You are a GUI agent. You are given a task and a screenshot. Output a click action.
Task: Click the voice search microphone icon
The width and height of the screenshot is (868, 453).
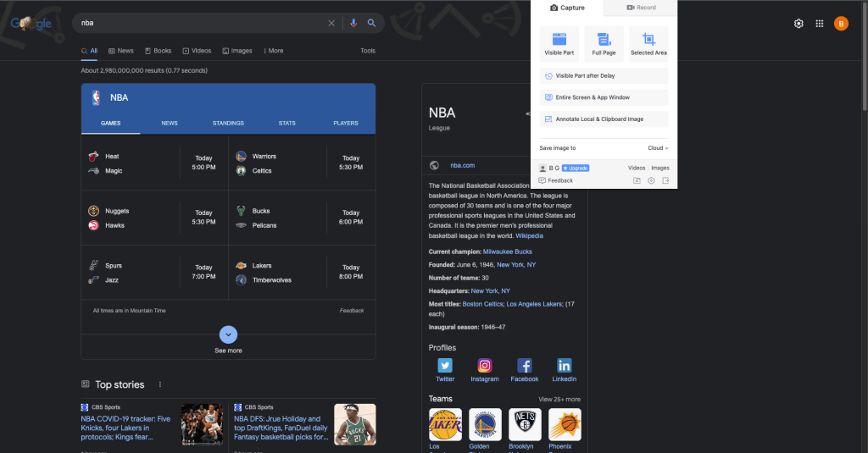(353, 23)
